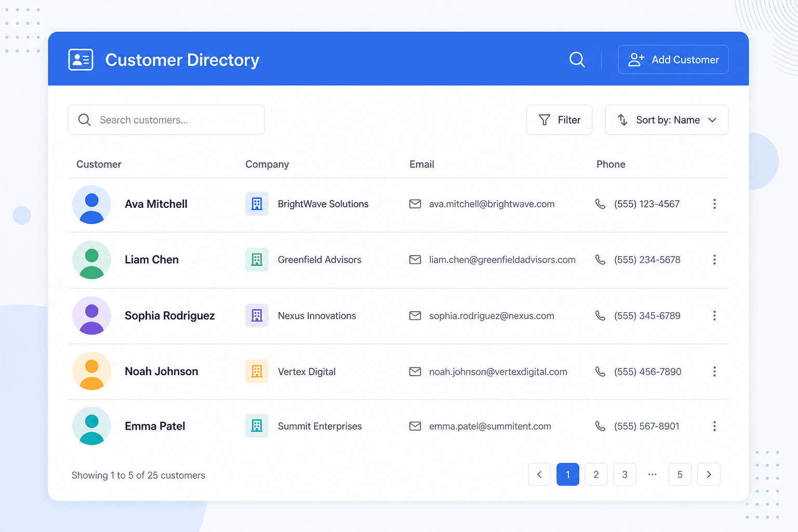The height and width of the screenshot is (532, 798).
Task: Click the email sophia.rodriguez@nexus.com
Action: pyautogui.click(x=491, y=316)
